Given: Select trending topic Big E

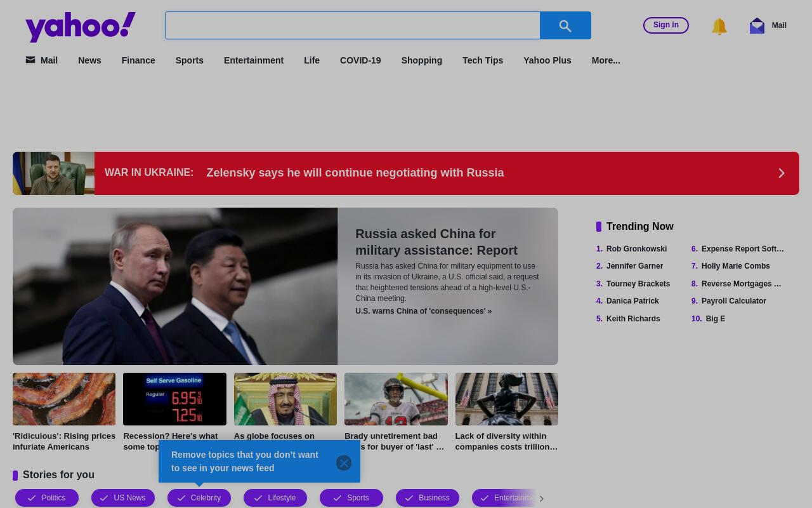Looking at the screenshot, I should [715, 319].
